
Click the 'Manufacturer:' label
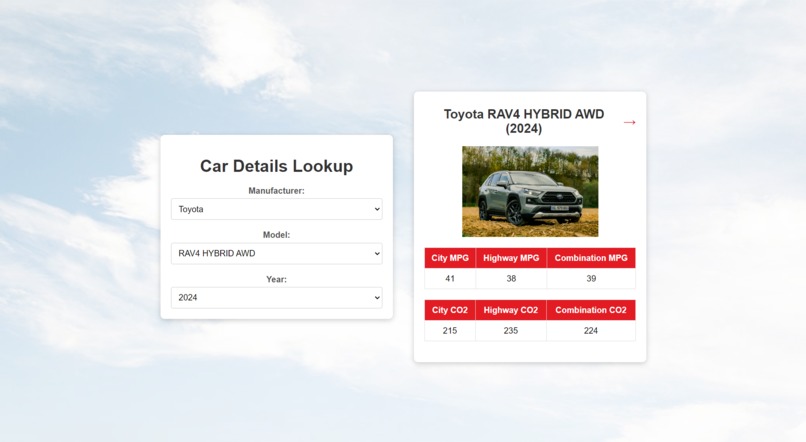tap(277, 191)
